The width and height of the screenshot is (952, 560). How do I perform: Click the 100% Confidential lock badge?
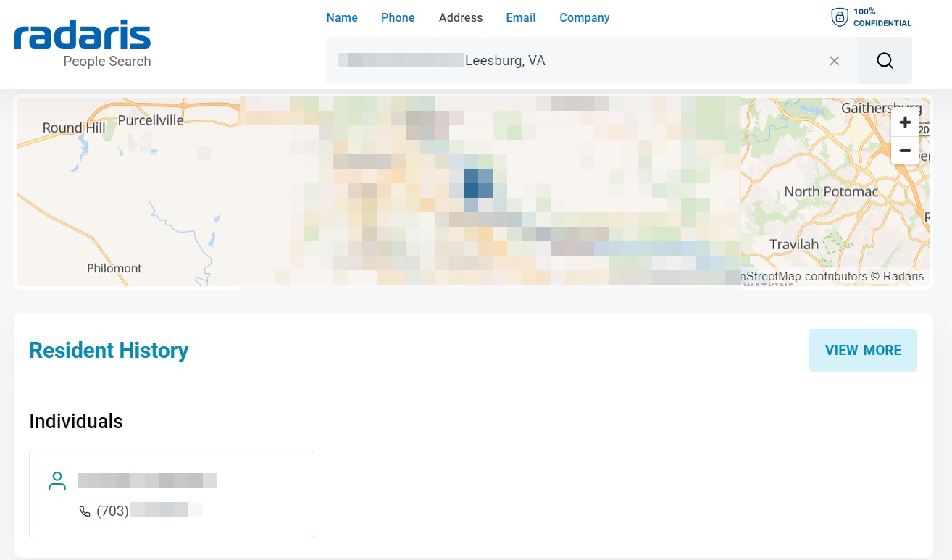click(872, 17)
